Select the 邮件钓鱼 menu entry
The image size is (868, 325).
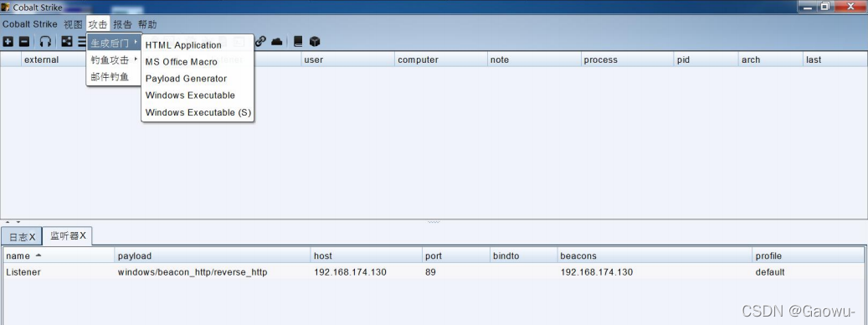tap(114, 76)
